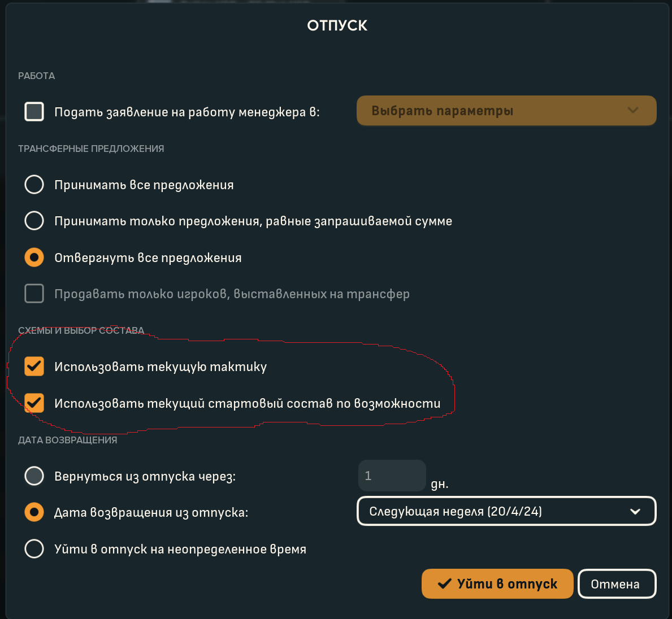Uncheck 'Использовать текущую тактику' checkbox
This screenshot has height=619, width=672.
click(x=34, y=366)
